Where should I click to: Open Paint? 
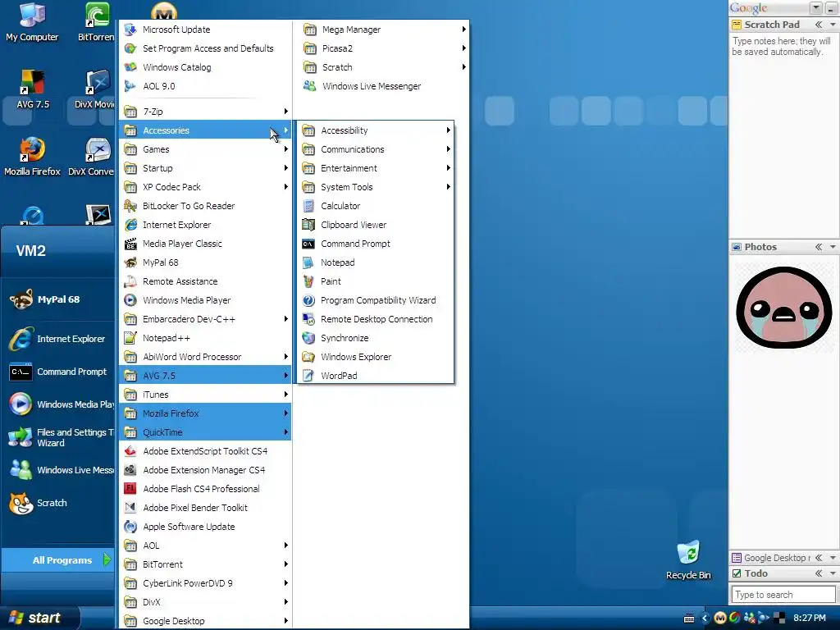pos(375,281)
